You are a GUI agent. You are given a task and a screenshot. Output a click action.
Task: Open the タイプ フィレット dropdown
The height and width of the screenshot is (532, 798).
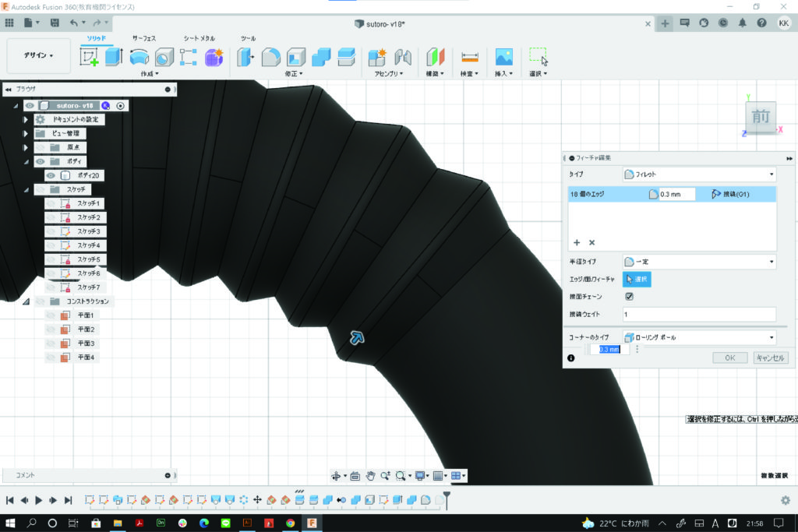click(699, 174)
